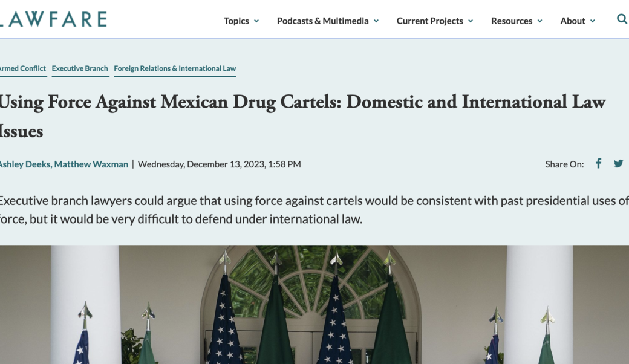This screenshot has height=364, width=629.
Task: Open the Armed Conflict topic tag
Action: [22, 68]
